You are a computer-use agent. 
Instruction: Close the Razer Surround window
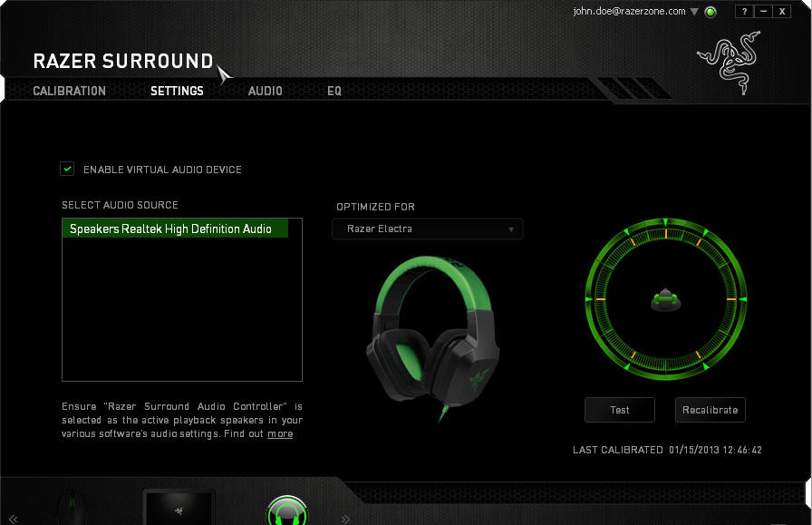click(782, 12)
